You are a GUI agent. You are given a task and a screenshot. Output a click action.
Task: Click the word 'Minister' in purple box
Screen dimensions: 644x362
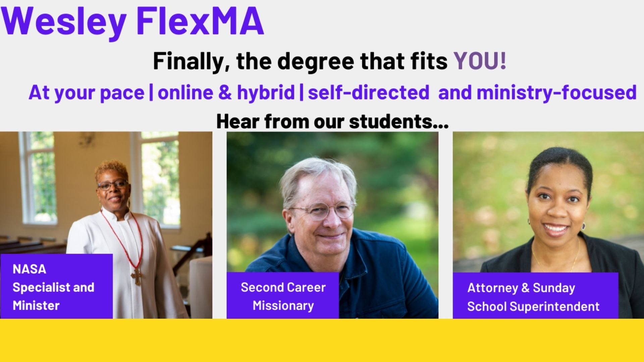click(x=36, y=306)
